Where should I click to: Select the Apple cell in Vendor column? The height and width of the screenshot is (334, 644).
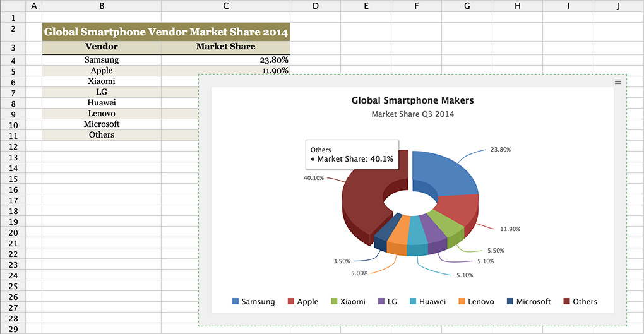point(102,71)
